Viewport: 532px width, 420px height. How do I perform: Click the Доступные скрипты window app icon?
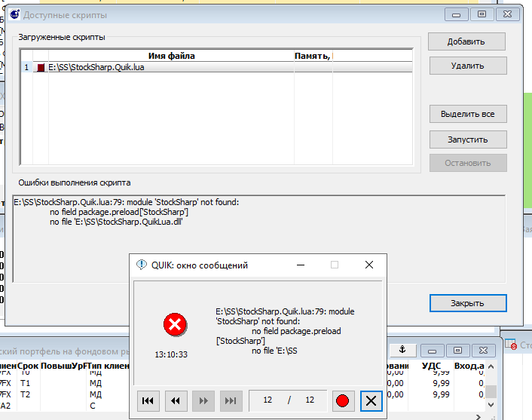point(14,14)
